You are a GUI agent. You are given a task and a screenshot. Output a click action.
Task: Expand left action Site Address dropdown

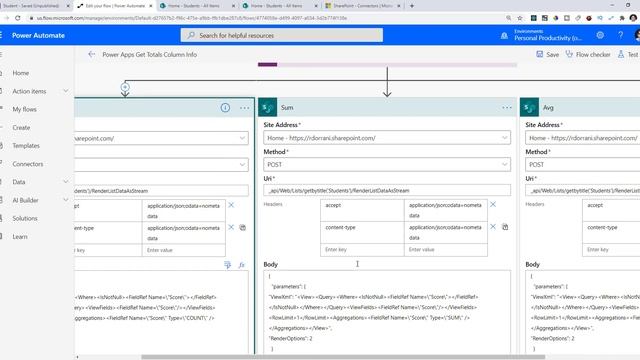tap(242, 138)
